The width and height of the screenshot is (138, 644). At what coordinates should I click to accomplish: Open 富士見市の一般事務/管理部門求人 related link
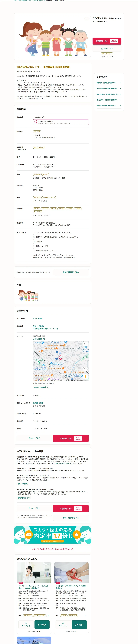(x=107, y=100)
